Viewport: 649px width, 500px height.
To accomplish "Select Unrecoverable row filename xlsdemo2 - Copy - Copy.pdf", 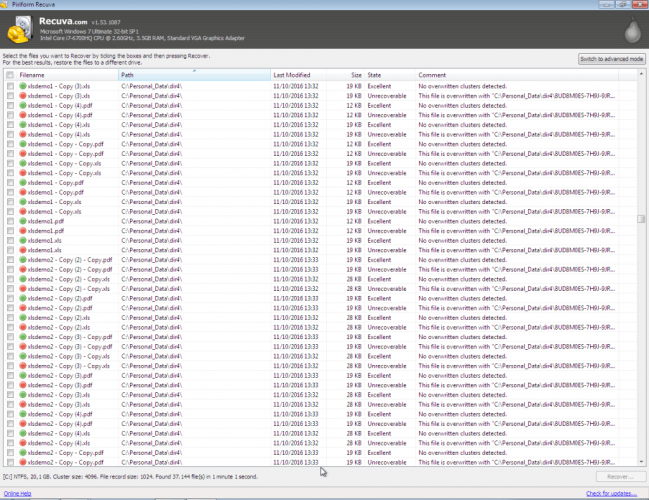I will [x=65, y=462].
